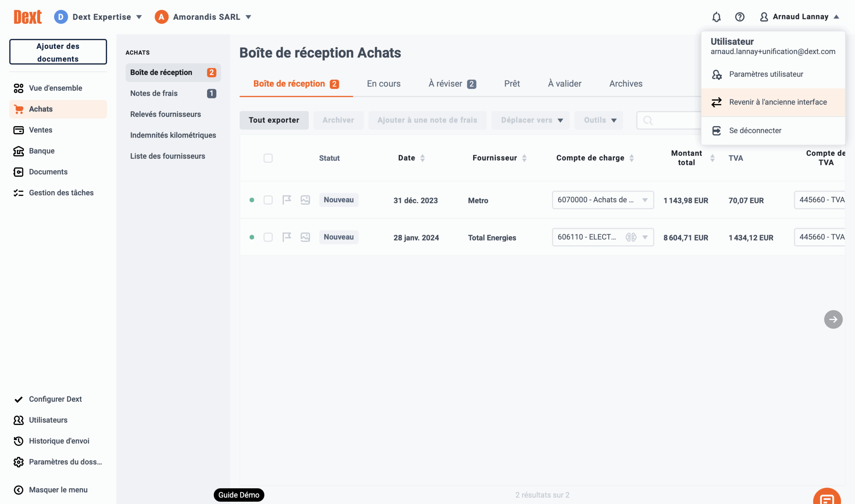
Task: Switch to the Prêt tab
Action: [x=512, y=84]
